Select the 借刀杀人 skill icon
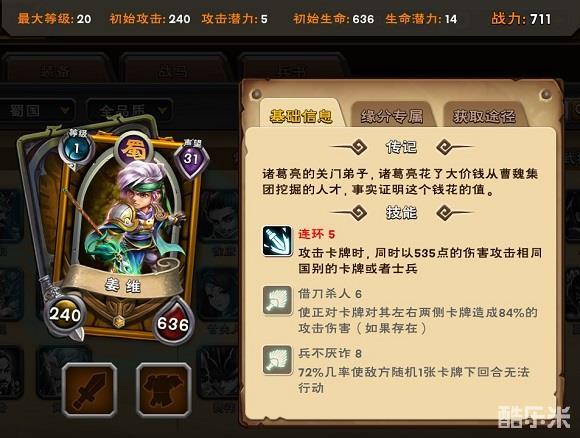The height and width of the screenshot is (438, 580). (x=277, y=300)
